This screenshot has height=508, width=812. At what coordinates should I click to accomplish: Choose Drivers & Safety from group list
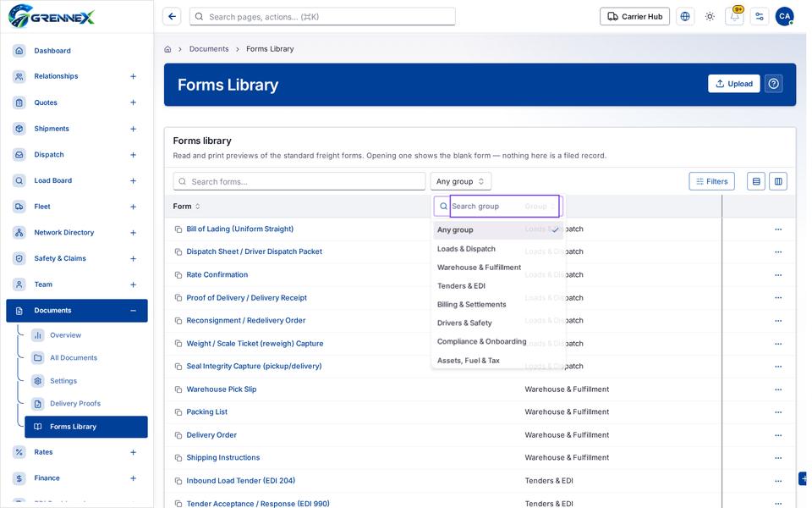click(464, 323)
